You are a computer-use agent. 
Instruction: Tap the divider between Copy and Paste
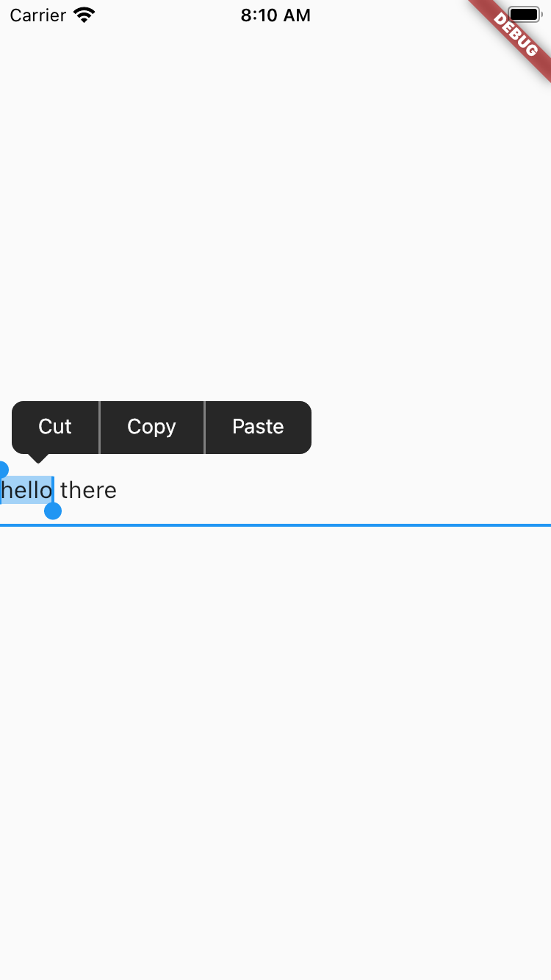point(204,427)
